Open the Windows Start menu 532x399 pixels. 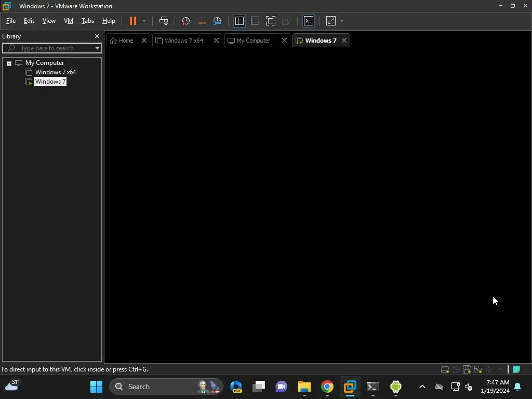96,387
